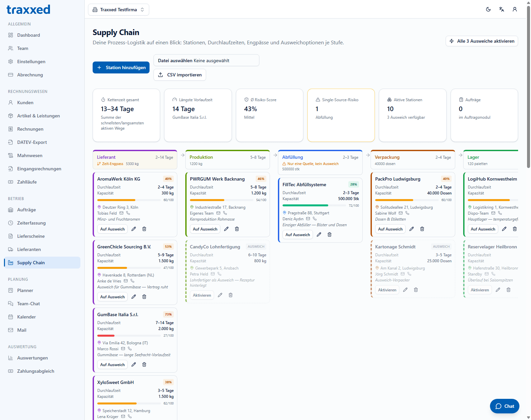Call Anke de Vries via phone icon

pos(132,281)
